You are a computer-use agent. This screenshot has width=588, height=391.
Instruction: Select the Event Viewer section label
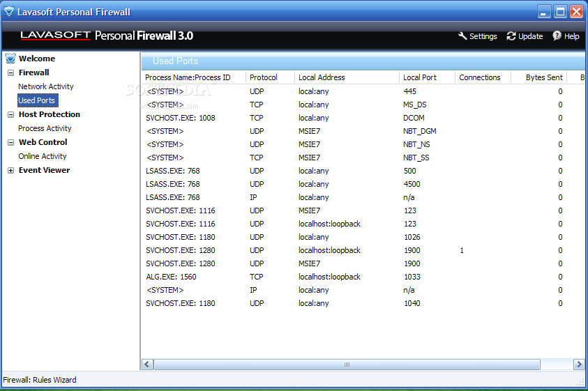pyautogui.click(x=44, y=170)
